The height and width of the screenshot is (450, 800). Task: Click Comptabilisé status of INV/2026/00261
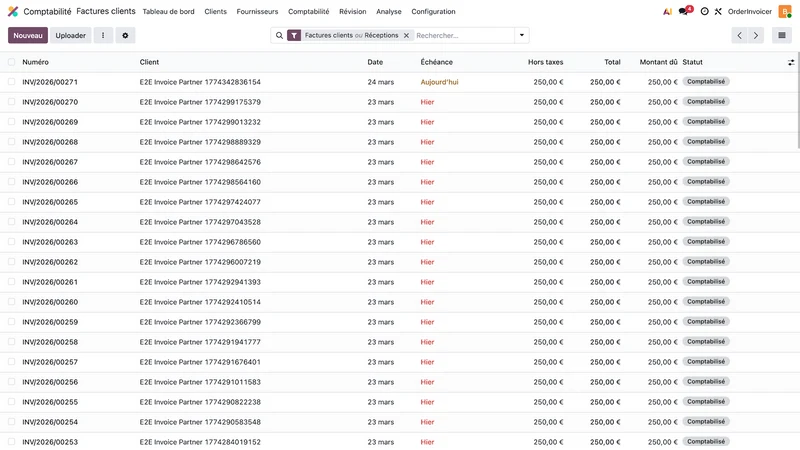click(x=706, y=282)
